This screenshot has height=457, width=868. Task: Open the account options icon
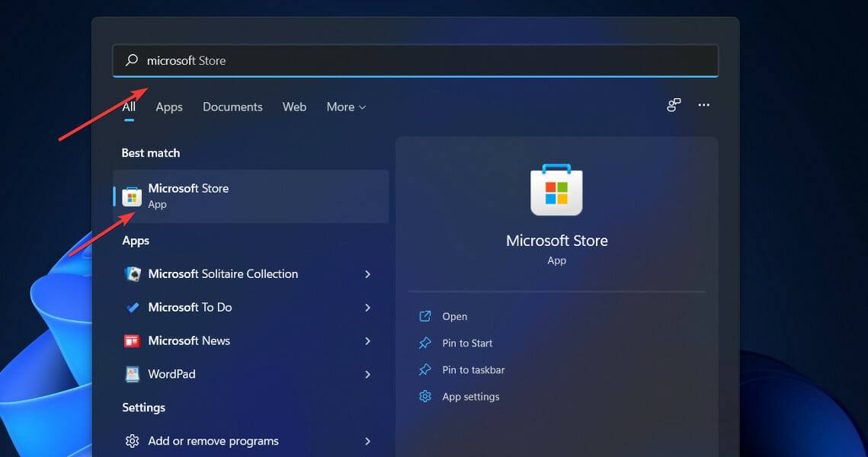673,106
